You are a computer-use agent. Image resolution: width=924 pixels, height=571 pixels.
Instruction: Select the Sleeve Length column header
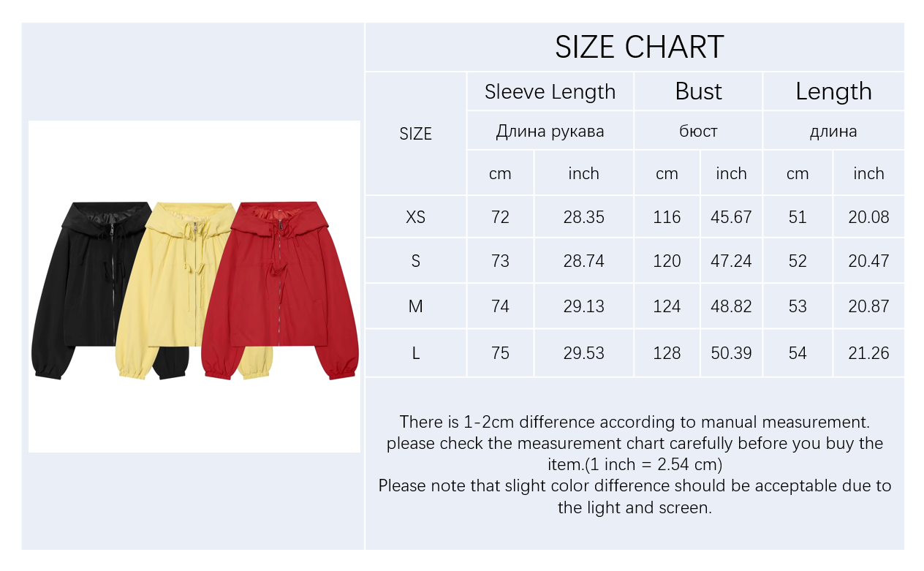tap(550, 91)
